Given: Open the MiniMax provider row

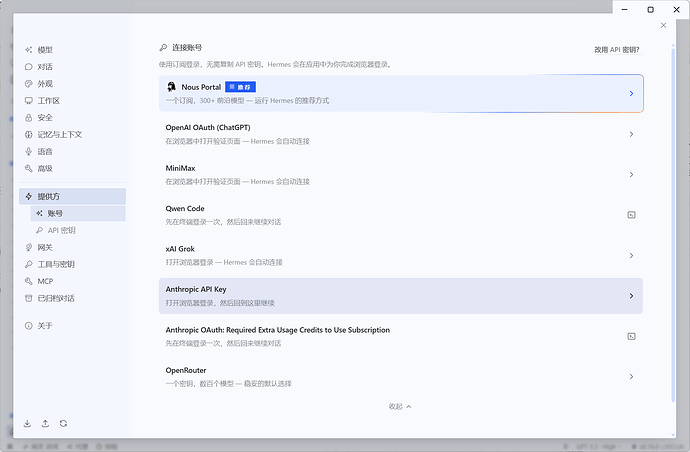Looking at the screenshot, I should coord(401,175).
